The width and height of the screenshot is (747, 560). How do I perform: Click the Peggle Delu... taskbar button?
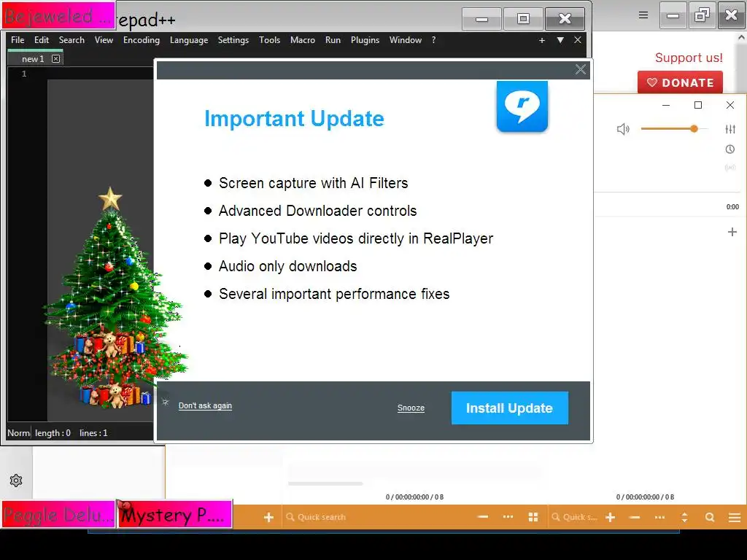point(58,514)
